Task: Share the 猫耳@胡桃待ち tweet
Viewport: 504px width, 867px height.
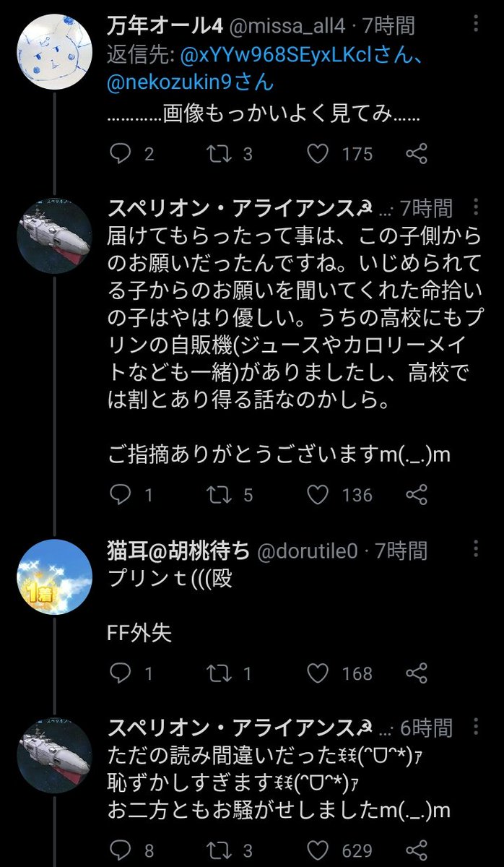Action: point(417,673)
